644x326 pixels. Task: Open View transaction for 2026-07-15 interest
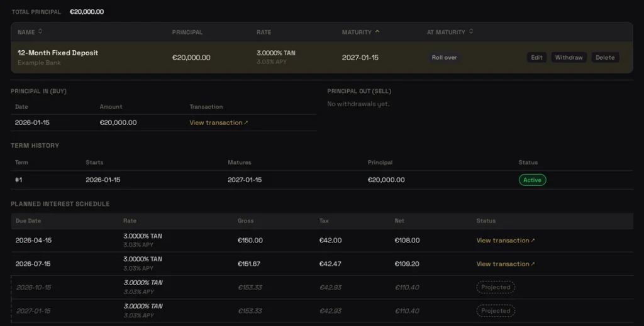(505, 264)
